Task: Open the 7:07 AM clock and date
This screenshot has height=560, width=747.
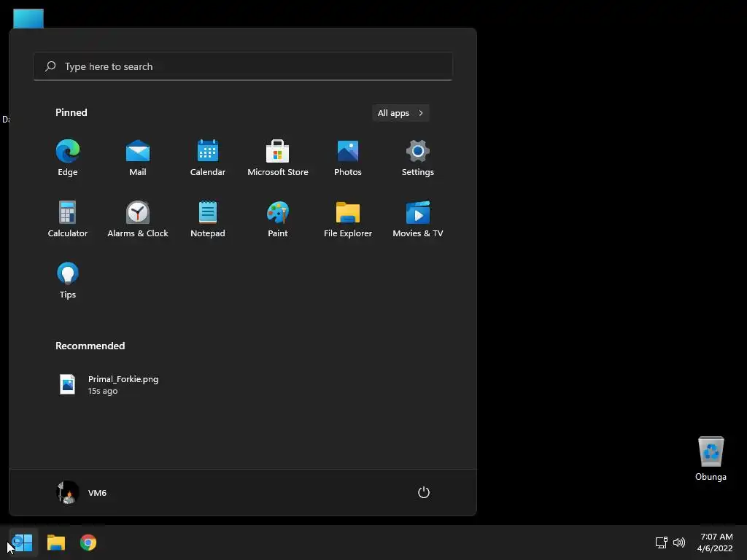Action: coord(715,542)
